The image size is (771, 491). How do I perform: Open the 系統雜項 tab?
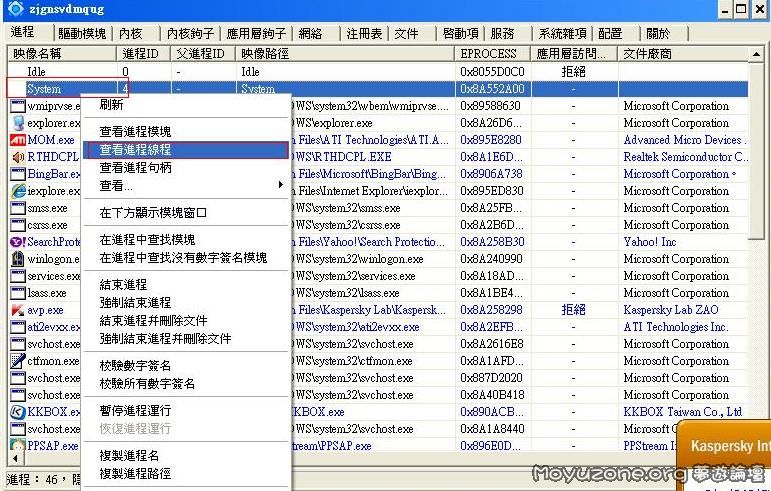tap(563, 33)
